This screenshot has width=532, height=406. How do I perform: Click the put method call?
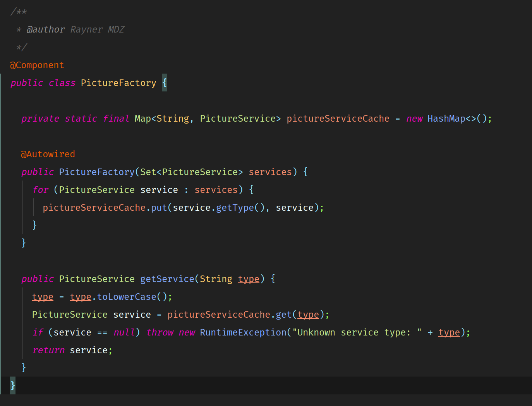point(159,208)
